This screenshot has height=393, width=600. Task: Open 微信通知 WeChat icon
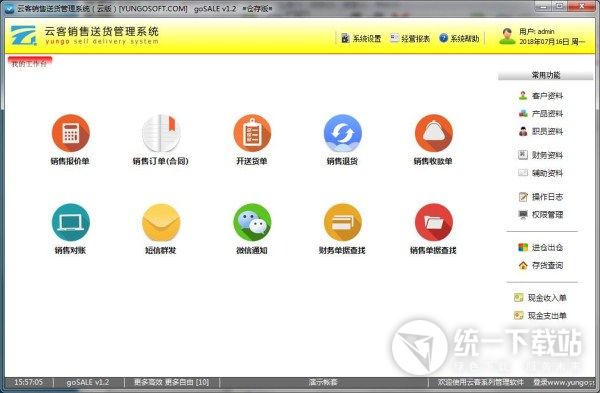(252, 222)
